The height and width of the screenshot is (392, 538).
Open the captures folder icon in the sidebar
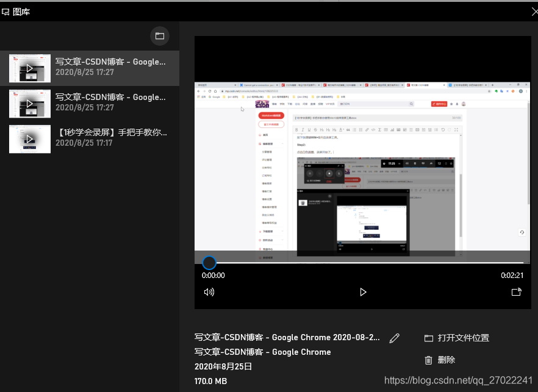160,36
